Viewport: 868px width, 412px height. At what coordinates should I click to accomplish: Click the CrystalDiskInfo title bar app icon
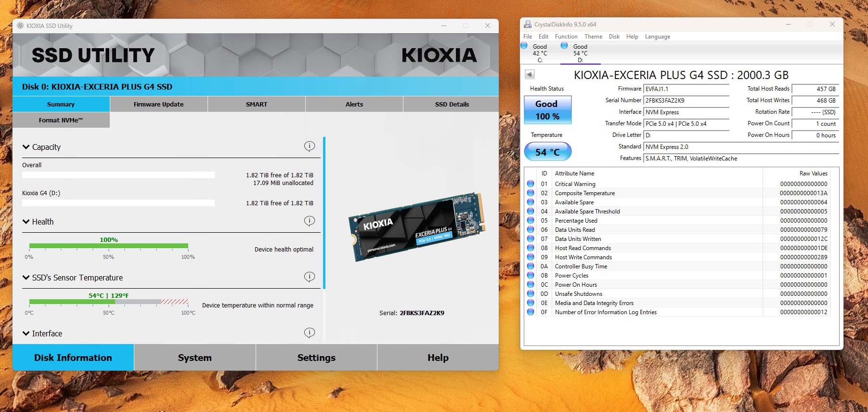(x=528, y=24)
